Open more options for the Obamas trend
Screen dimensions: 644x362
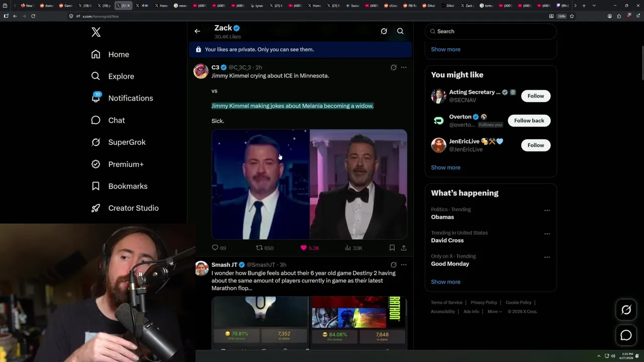[547, 211]
